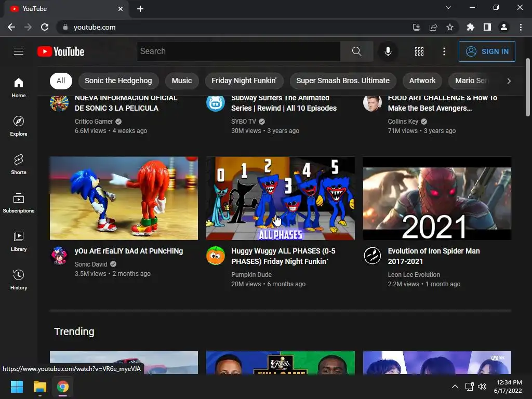
Task: Click Pumpkin Dude channel avatar
Action: coord(216,256)
